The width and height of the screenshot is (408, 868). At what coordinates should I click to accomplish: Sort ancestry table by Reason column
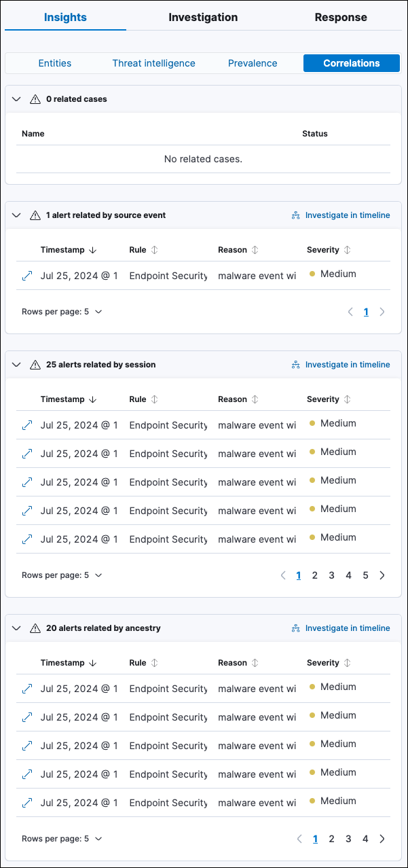tap(255, 663)
